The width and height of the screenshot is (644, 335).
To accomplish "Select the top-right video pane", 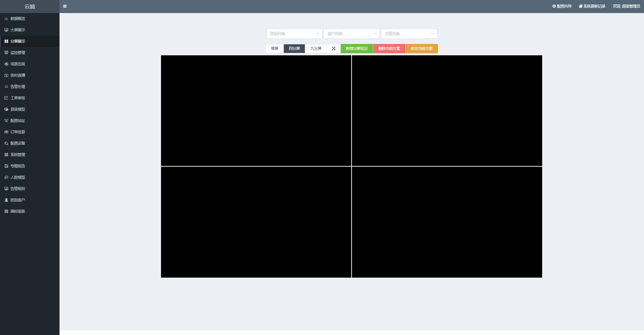I will coord(447,111).
